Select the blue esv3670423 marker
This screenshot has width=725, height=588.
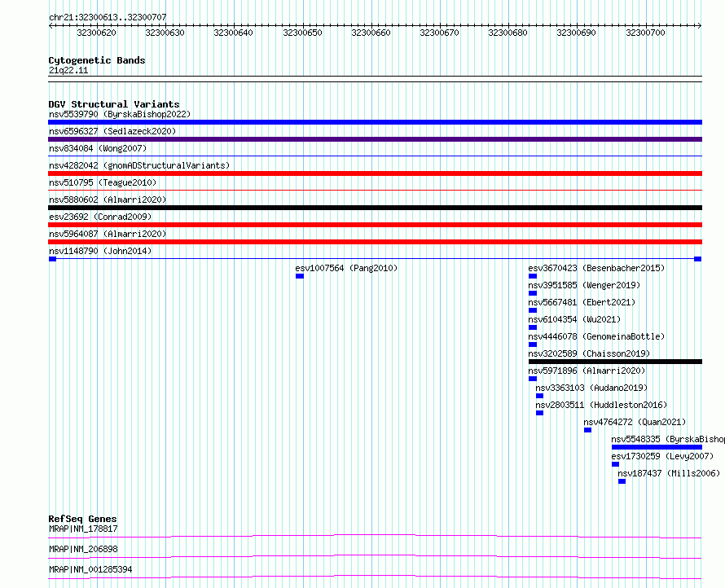[533, 276]
